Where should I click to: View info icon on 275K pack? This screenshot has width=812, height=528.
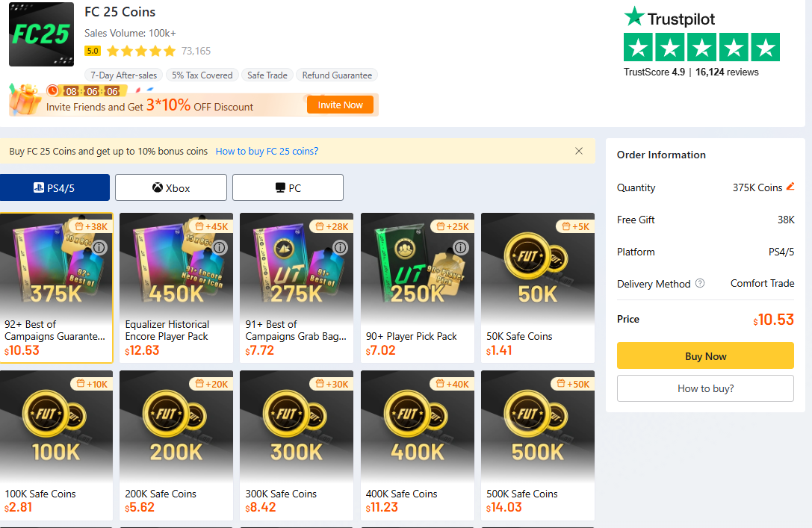(x=340, y=247)
